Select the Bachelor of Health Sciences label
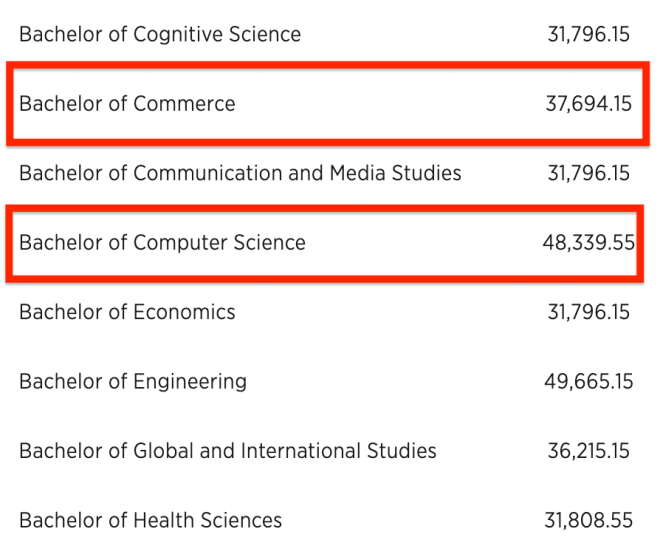 click(x=150, y=520)
